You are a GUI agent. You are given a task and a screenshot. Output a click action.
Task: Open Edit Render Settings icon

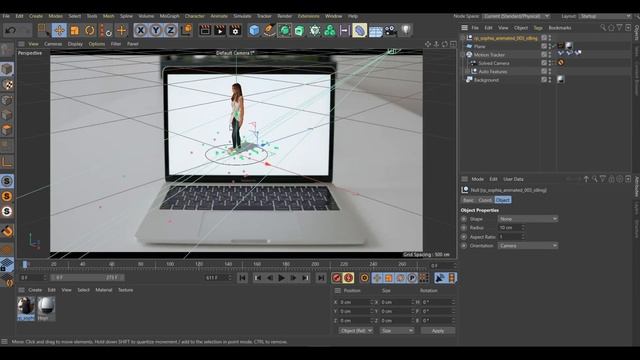235,30
